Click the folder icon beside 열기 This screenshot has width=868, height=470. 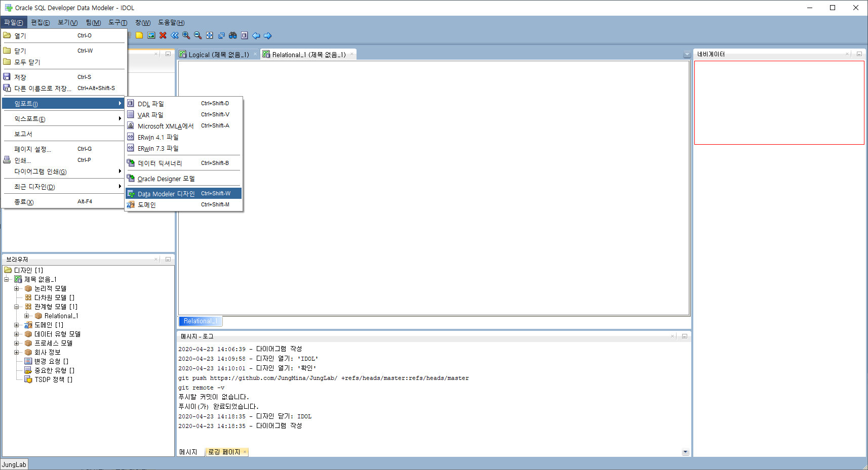coord(7,35)
